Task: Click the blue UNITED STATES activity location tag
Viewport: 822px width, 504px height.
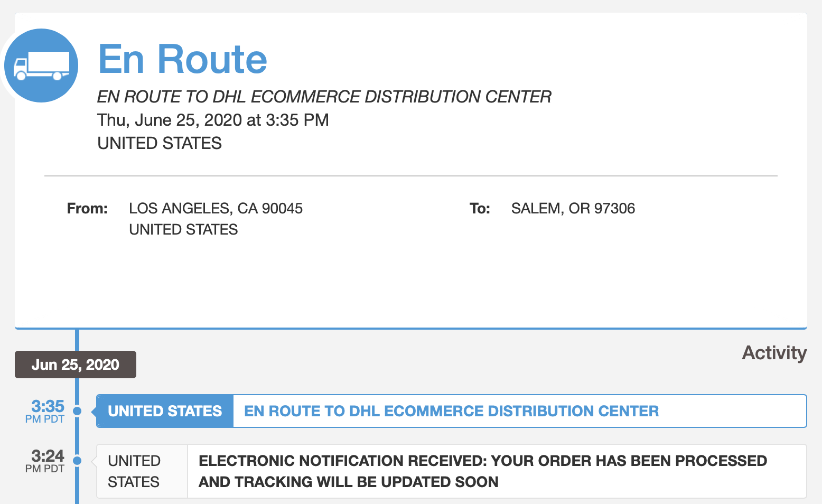Action: click(x=165, y=411)
